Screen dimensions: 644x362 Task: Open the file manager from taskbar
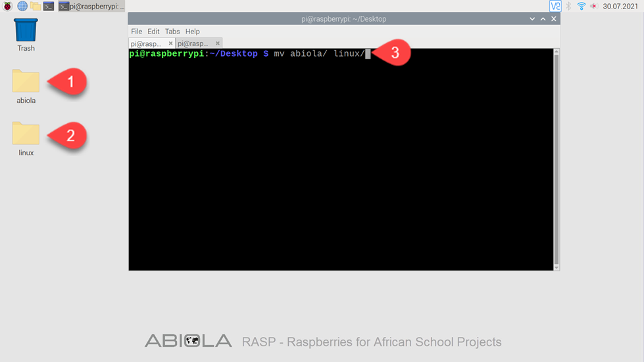[x=36, y=6]
